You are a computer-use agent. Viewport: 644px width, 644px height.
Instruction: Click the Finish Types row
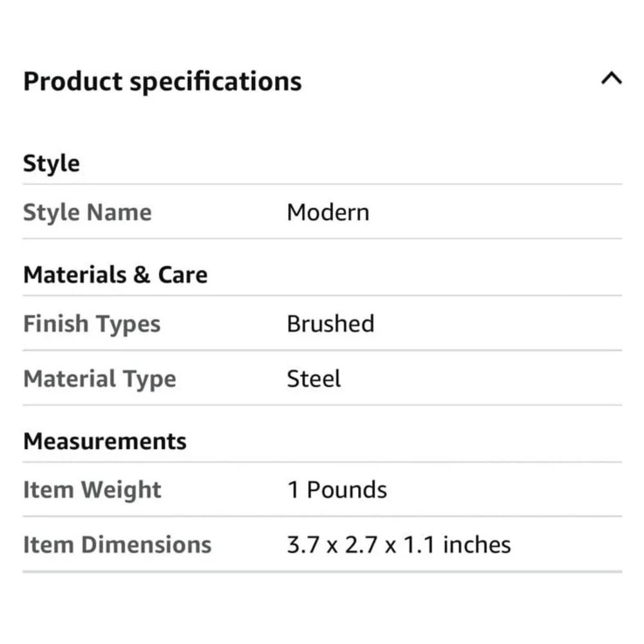(x=323, y=323)
